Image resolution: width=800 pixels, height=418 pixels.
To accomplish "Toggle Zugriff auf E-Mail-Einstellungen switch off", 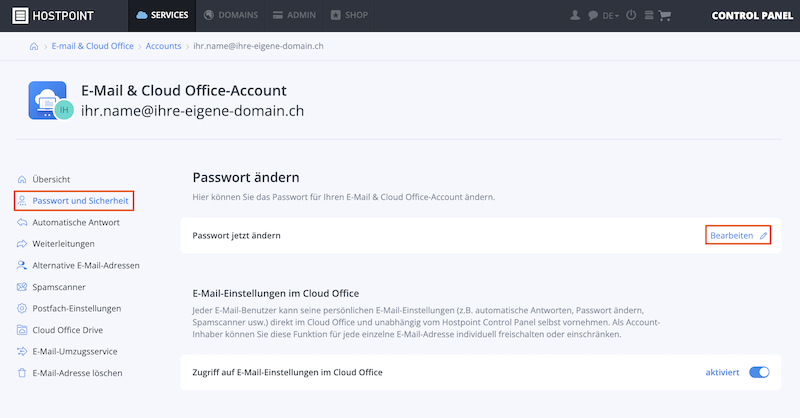I will tap(759, 373).
